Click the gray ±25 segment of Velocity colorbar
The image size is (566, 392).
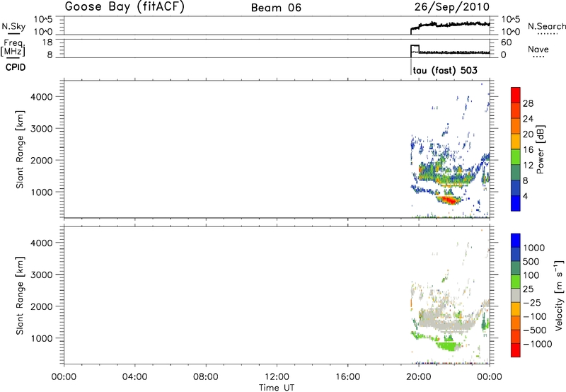516,295
